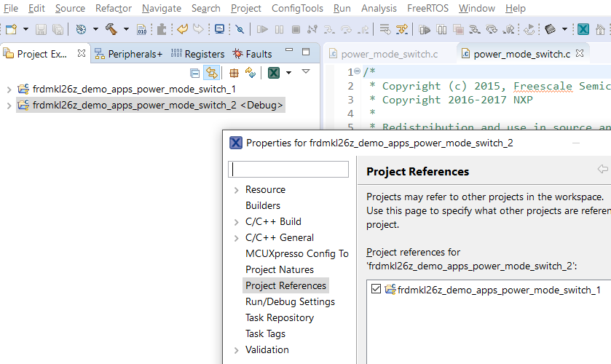Click the orange grid icon in Project Explorer

[x=234, y=73]
